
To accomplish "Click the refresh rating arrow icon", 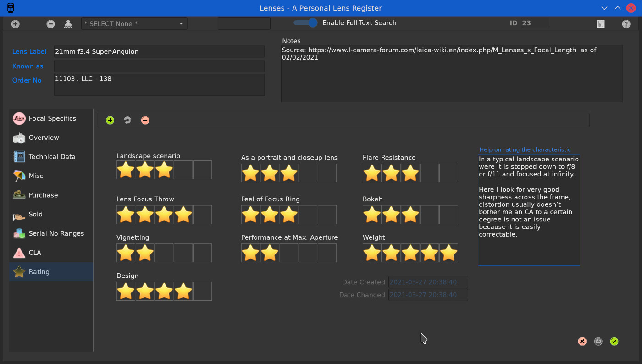I will pos(127,121).
